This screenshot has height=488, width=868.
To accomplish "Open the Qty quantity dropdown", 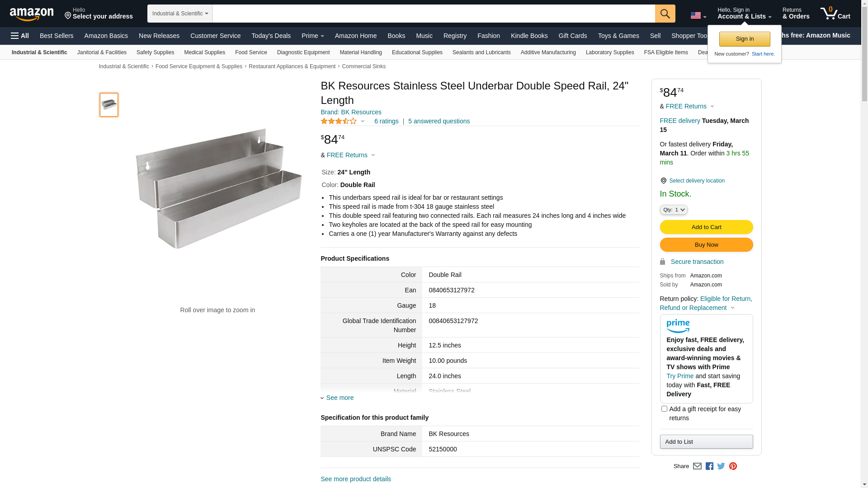I will coord(673,210).
